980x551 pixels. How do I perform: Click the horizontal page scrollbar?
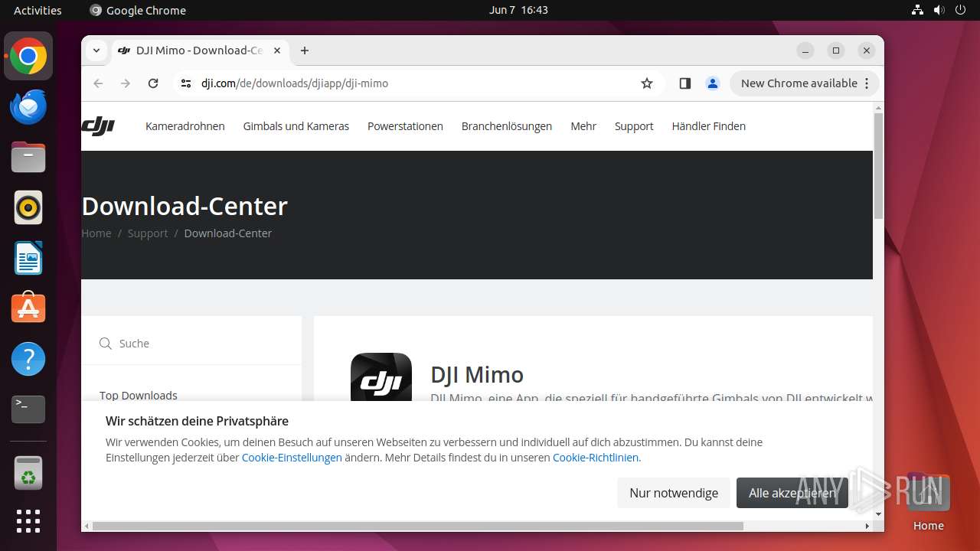(x=418, y=526)
